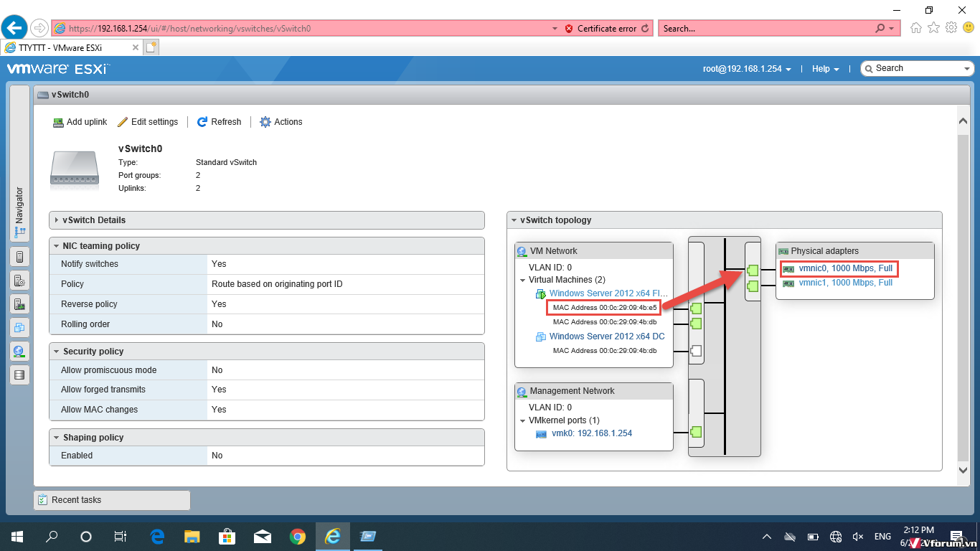Open Storage from the navigator sidebar
This screenshot has width=980, height=551.
[19, 375]
